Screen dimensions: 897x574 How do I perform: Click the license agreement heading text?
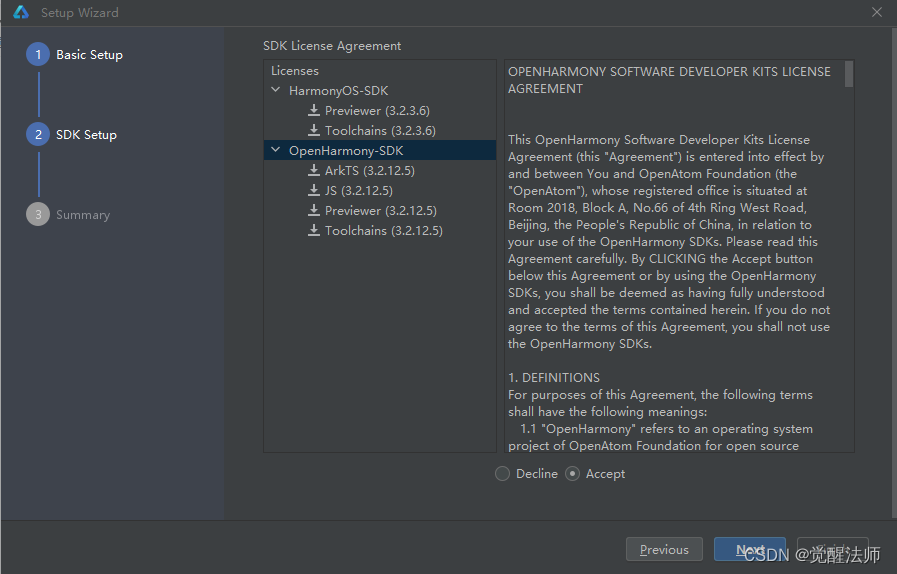(669, 80)
